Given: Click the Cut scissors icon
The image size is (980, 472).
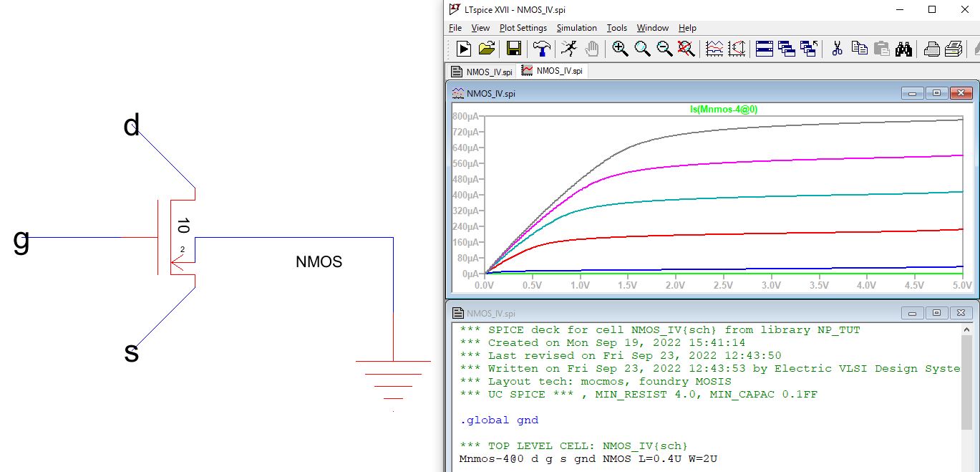Looking at the screenshot, I should pos(836,49).
